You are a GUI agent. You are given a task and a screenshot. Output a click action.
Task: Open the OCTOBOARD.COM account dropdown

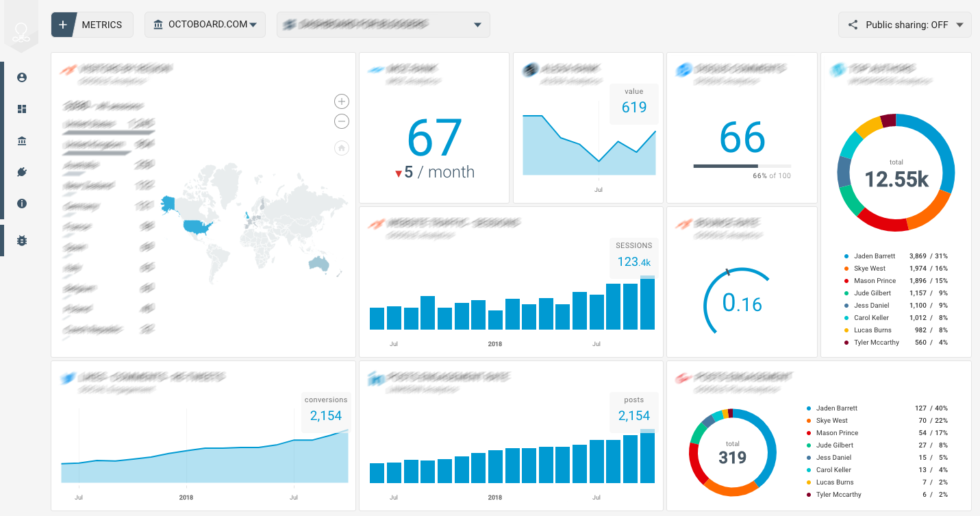pyautogui.click(x=205, y=24)
